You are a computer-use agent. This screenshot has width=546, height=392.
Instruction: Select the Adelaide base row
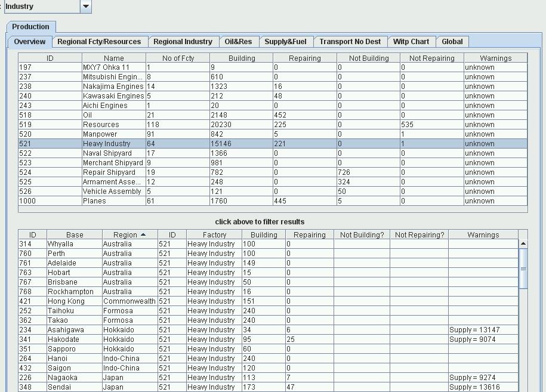(268, 263)
